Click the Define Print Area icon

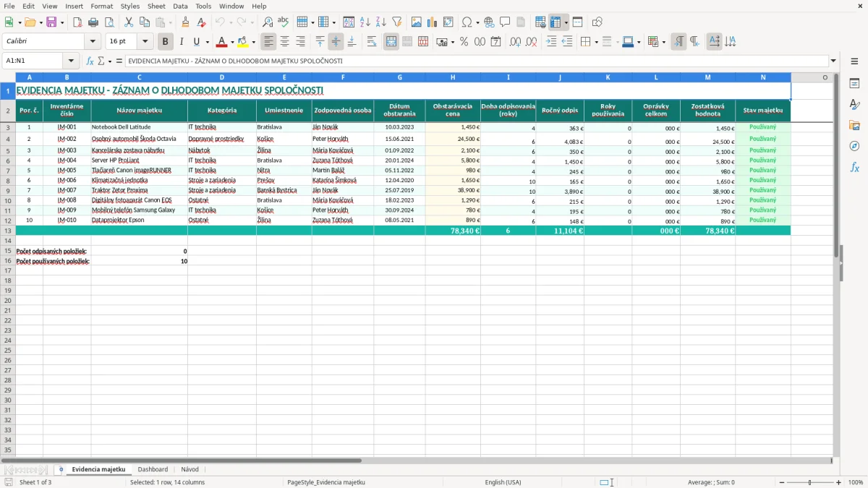[540, 22]
